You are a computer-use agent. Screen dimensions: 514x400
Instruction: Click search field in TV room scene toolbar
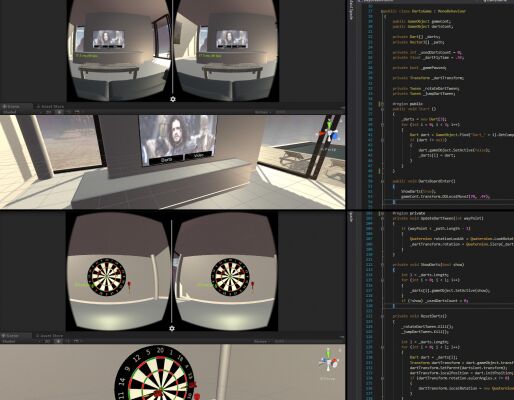pos(308,112)
